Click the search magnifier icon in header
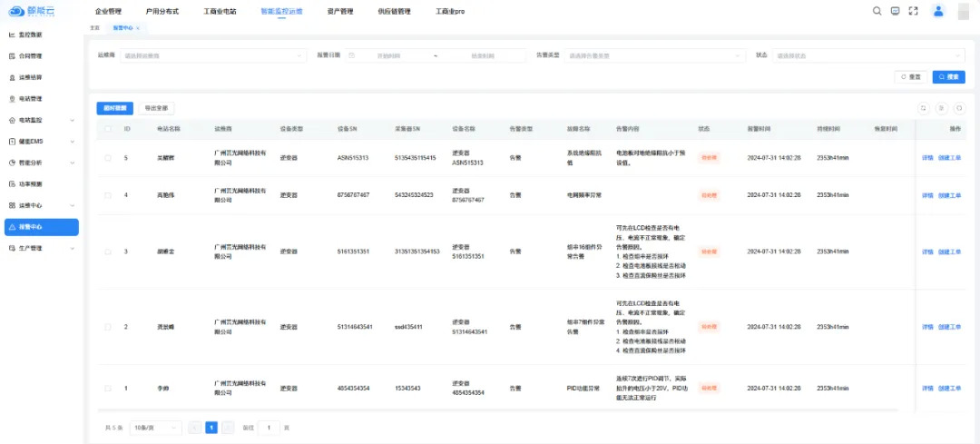Viewport: 980px width, 444px height. (877, 11)
